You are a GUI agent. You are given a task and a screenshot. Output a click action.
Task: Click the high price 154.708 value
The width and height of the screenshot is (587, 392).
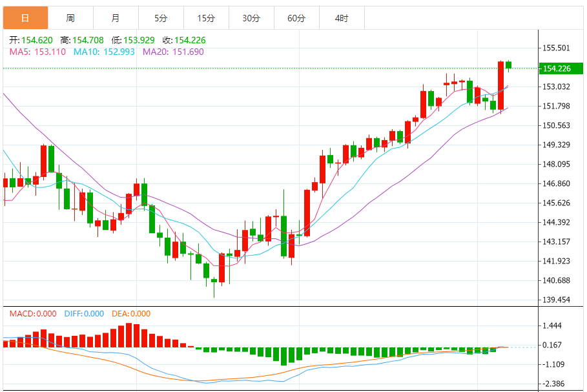pos(88,40)
